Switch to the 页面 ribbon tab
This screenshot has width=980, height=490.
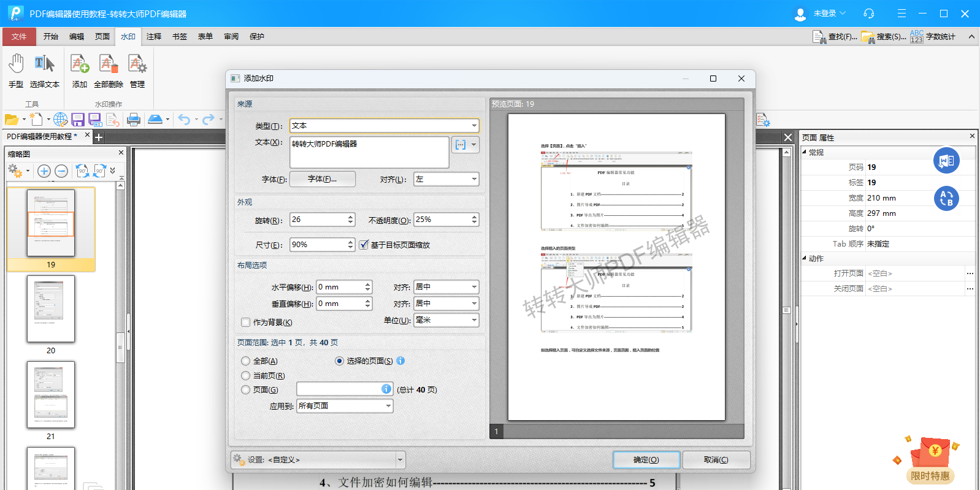[102, 37]
